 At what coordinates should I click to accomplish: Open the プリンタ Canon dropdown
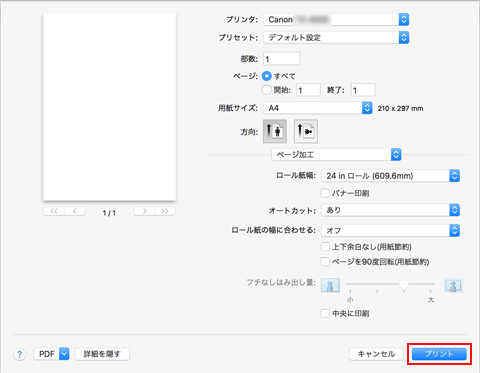point(336,20)
